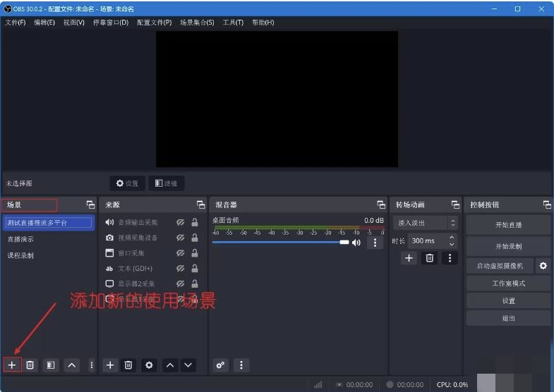Click the 开始直播 button
The width and height of the screenshot is (554, 392).
pos(508,225)
